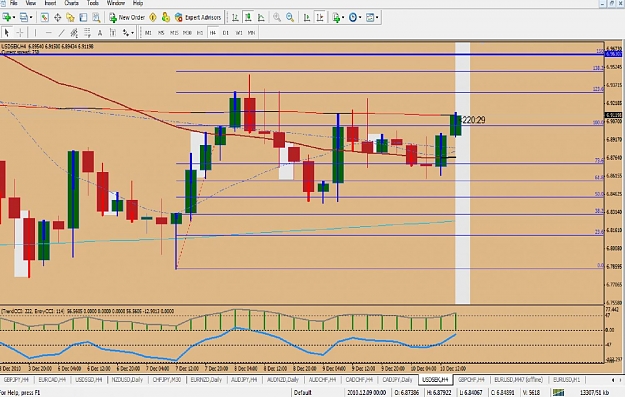Viewport: 625px width, 397px height.
Task: Toggle the Data Window icon
Action: point(57,17)
